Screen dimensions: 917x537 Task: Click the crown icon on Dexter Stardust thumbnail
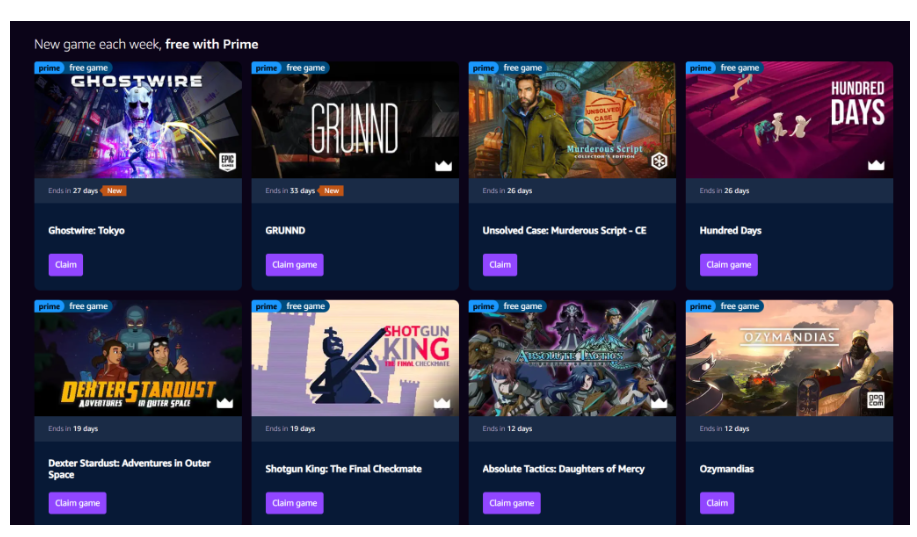point(225,403)
